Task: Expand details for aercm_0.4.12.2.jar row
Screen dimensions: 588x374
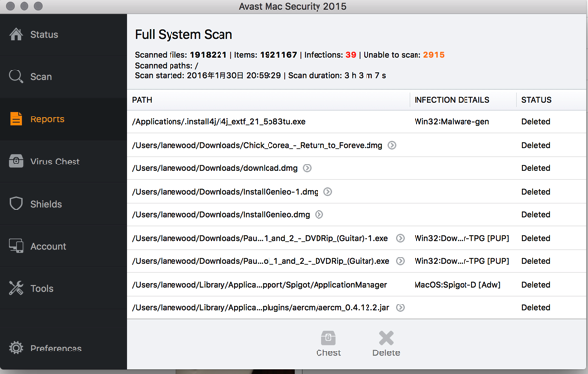Action: pyautogui.click(x=400, y=307)
